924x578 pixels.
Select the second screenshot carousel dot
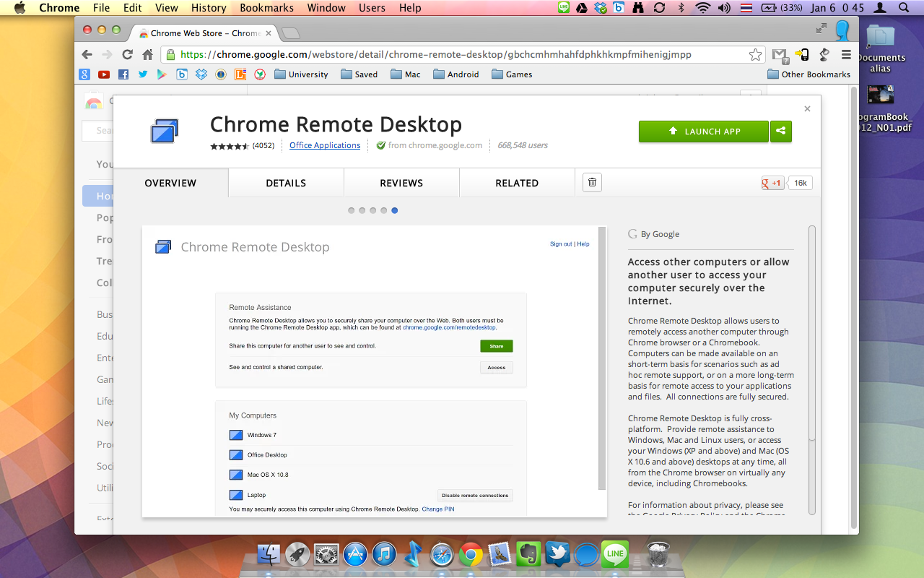(362, 211)
